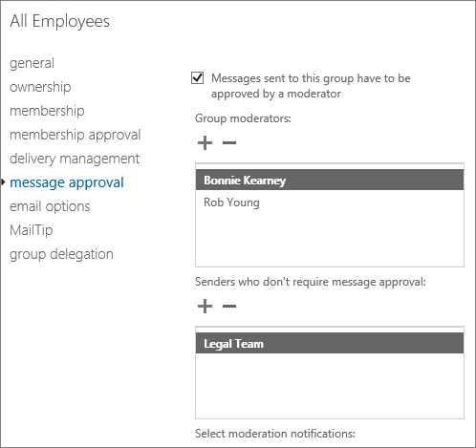Go to the MailTip section
476x448 pixels.
32,230
